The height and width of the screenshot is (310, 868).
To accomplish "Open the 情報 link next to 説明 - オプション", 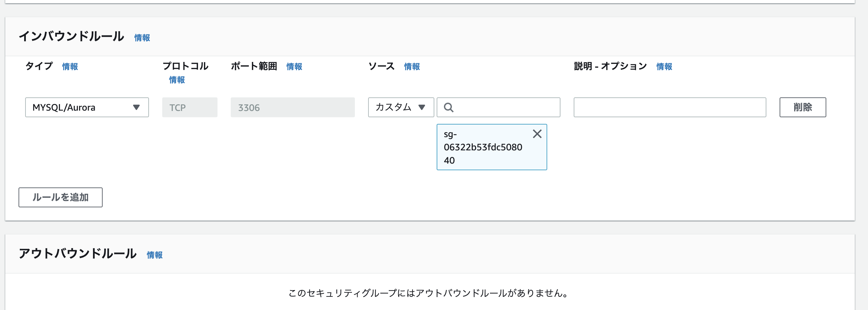I will tap(663, 66).
